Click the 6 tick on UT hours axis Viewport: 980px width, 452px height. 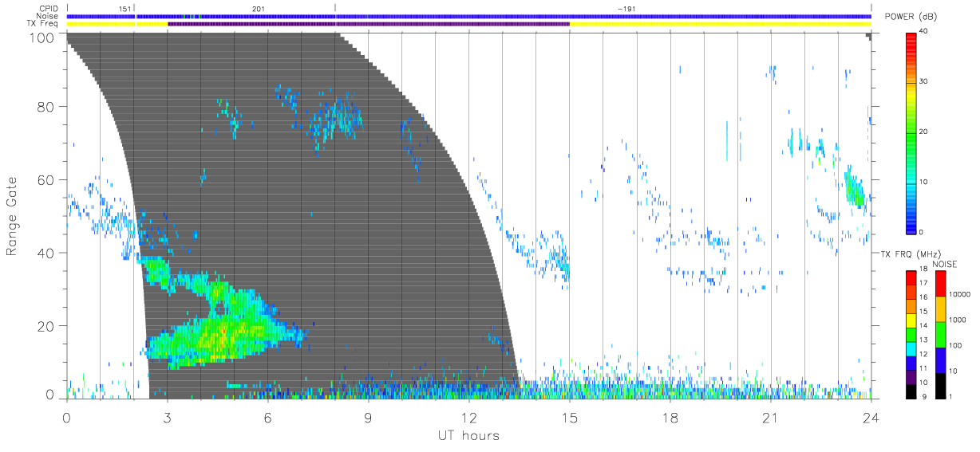[267, 417]
